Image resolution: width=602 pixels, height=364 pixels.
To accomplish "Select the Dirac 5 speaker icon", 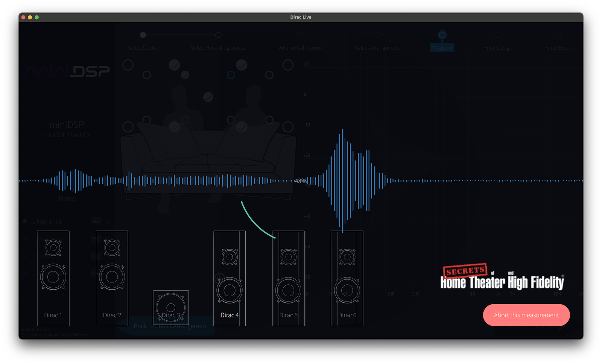I will pos(288,278).
